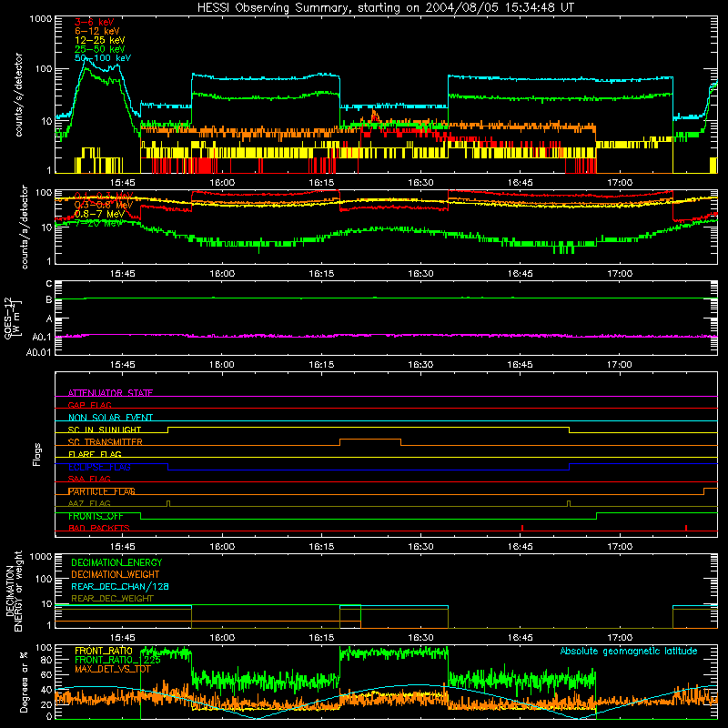Image resolution: width=728 pixels, height=728 pixels.
Task: Click the first BAD_PACKETS red spike near 16:45
Action: coord(522,528)
